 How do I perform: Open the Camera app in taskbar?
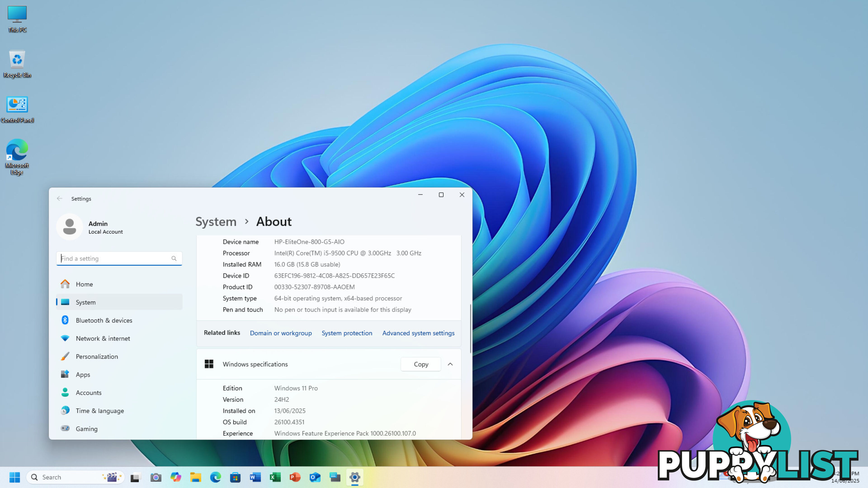click(156, 477)
